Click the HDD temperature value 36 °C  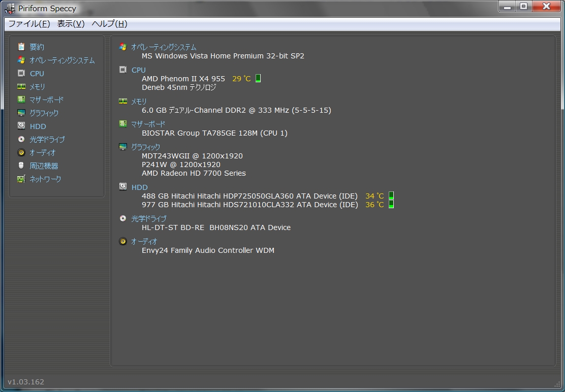[375, 205]
